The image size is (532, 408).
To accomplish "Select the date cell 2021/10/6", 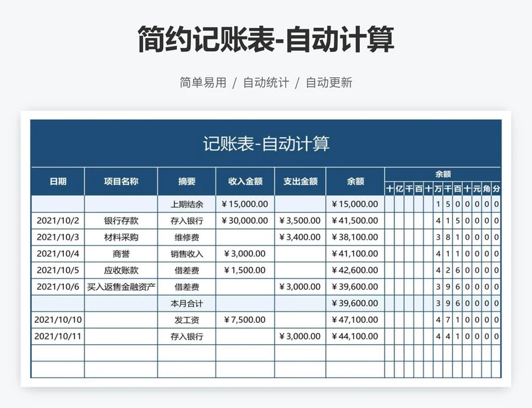I will click(58, 287).
